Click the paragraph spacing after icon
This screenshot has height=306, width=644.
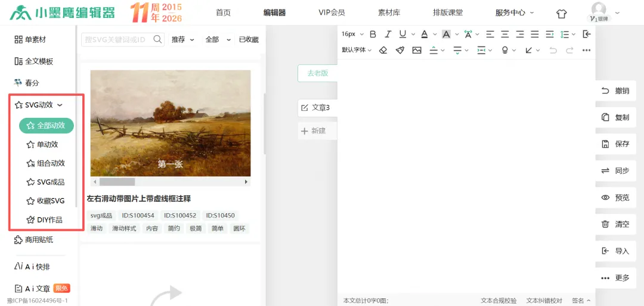pos(457,50)
